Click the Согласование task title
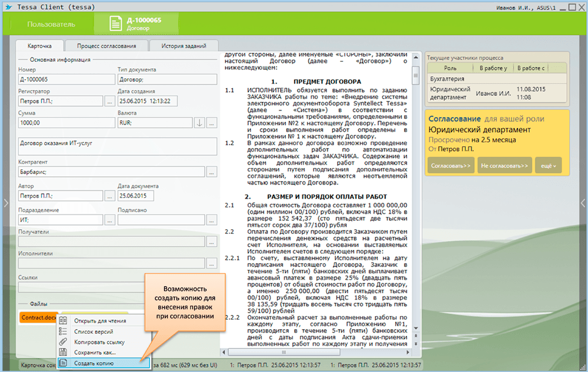The width and height of the screenshot is (588, 372). pyautogui.click(x=455, y=119)
